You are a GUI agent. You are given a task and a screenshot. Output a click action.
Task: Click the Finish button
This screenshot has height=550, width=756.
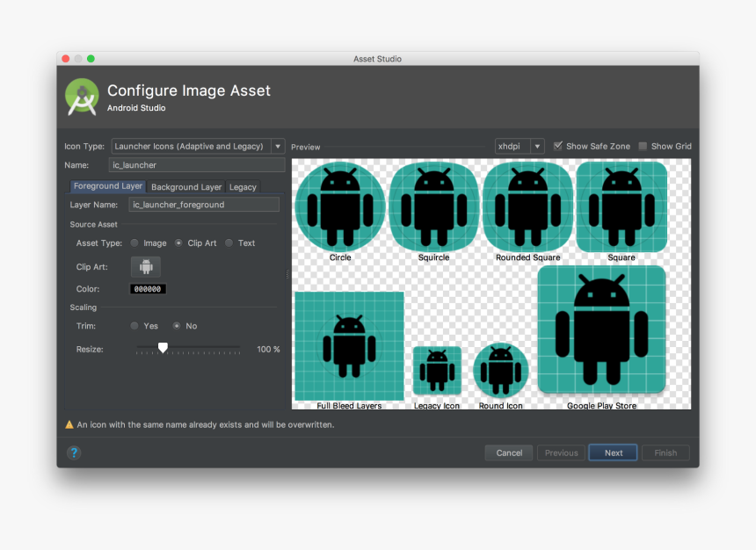[665, 452]
